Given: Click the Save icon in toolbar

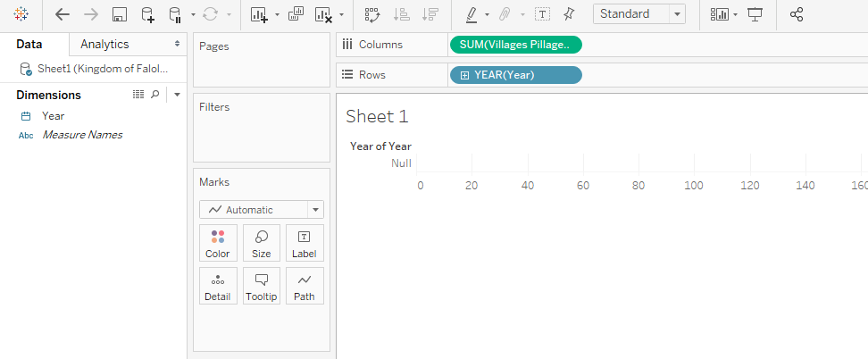Looking at the screenshot, I should pos(120,14).
